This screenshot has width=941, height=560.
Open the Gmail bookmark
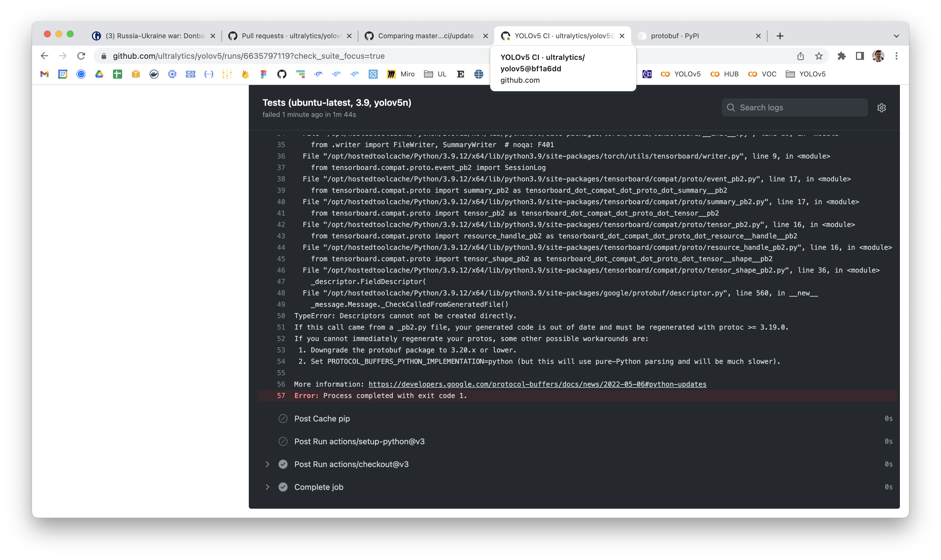[44, 74]
